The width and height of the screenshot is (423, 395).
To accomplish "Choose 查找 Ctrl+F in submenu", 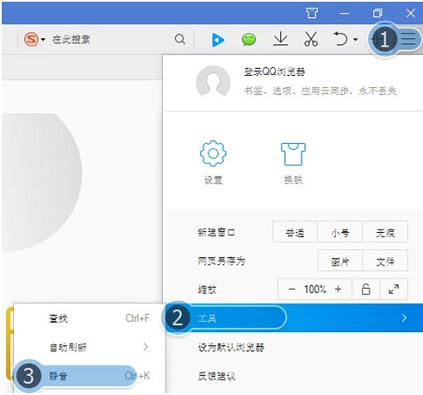I will 89,319.
